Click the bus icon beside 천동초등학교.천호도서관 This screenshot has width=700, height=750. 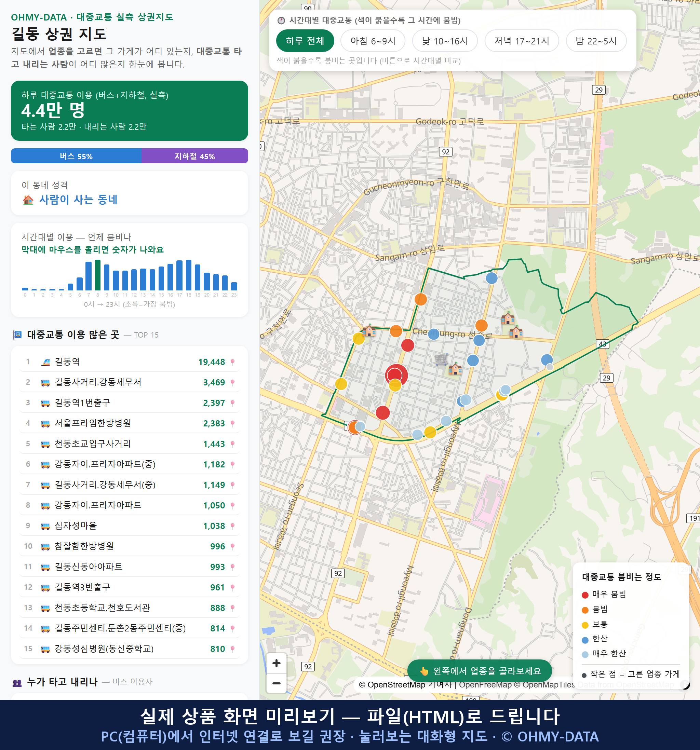pos(45,608)
